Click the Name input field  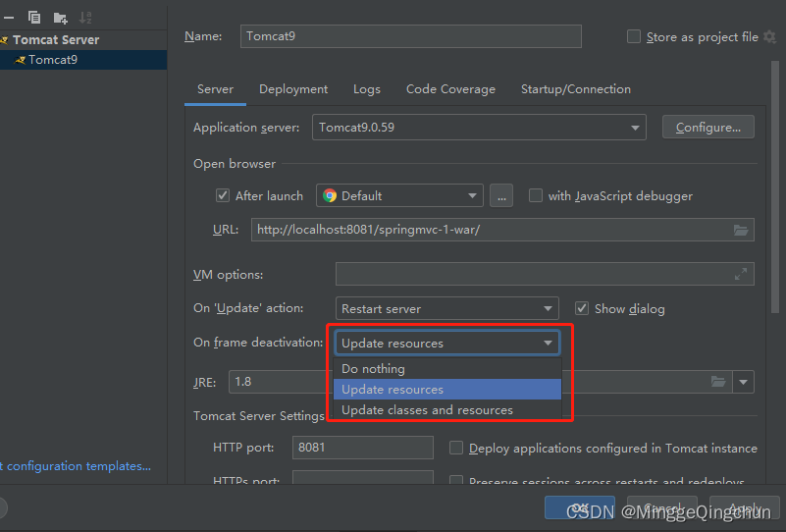[x=410, y=36]
